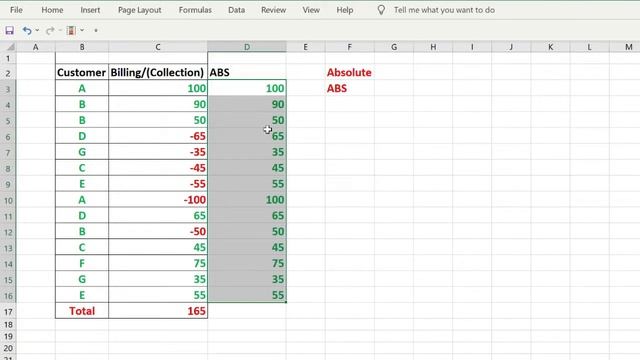Open the File tab
The image size is (640, 360).
pyautogui.click(x=16, y=10)
